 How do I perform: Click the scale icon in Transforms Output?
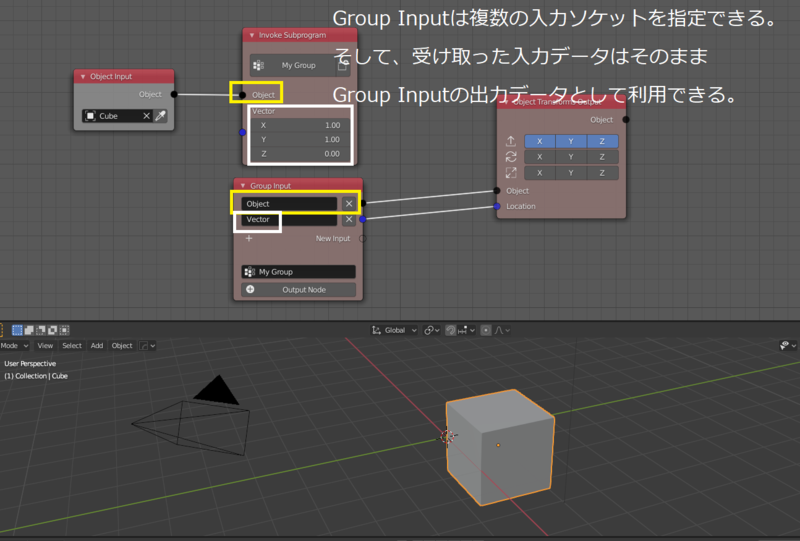(x=511, y=173)
